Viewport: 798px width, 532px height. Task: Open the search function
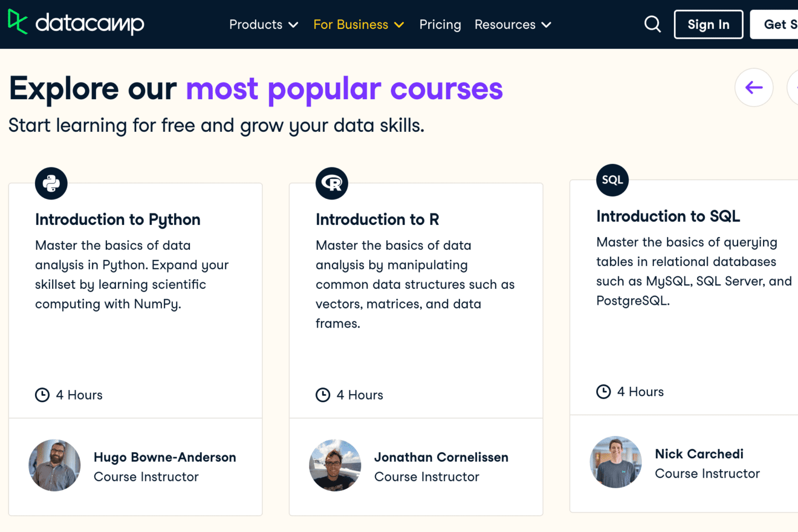tap(652, 24)
